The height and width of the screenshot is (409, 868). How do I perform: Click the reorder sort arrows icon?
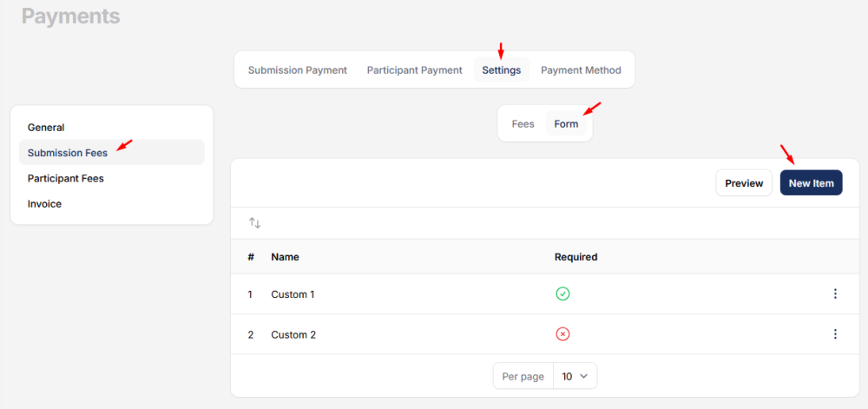coord(254,223)
